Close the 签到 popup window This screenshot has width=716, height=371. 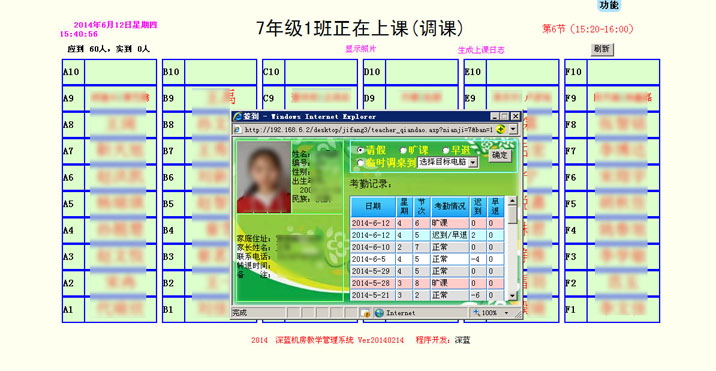(x=515, y=117)
